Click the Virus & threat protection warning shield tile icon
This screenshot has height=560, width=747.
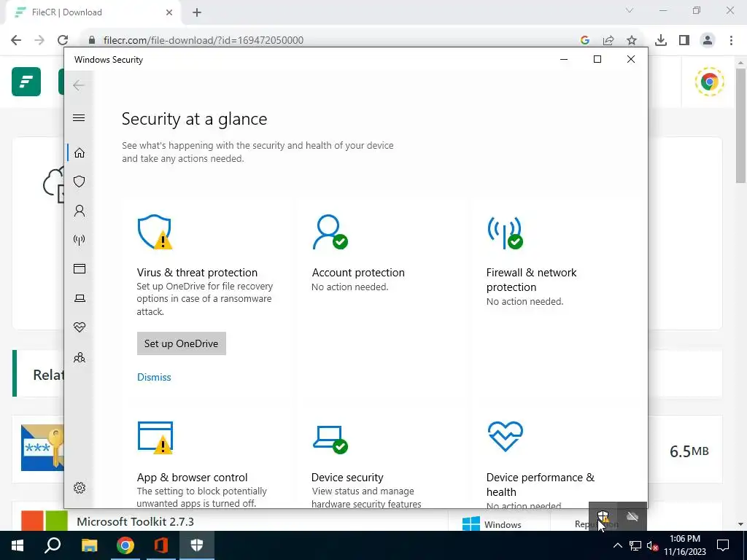[155, 232]
